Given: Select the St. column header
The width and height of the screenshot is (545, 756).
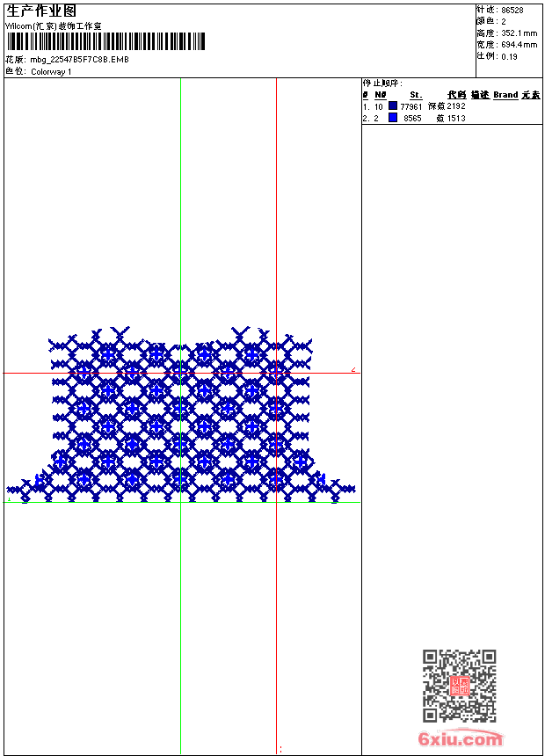Looking at the screenshot, I should tap(416, 95).
